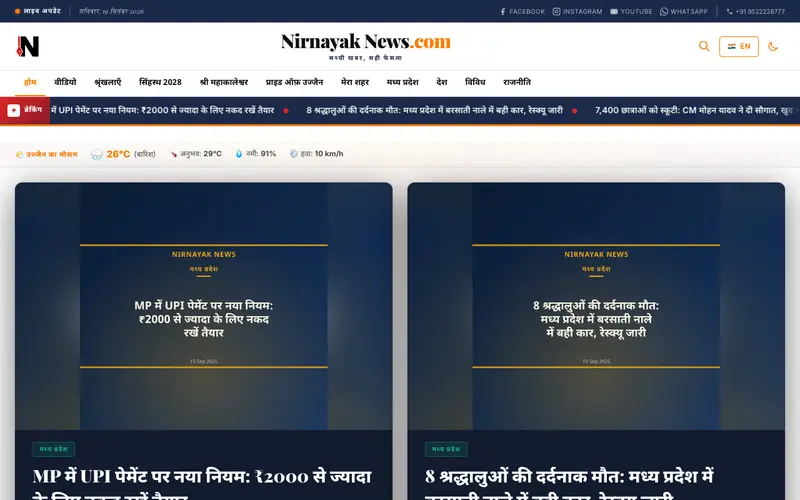This screenshot has width=800, height=500.
Task: Open the श्रृंखलाएँ nav item
Action: pyautogui.click(x=108, y=82)
